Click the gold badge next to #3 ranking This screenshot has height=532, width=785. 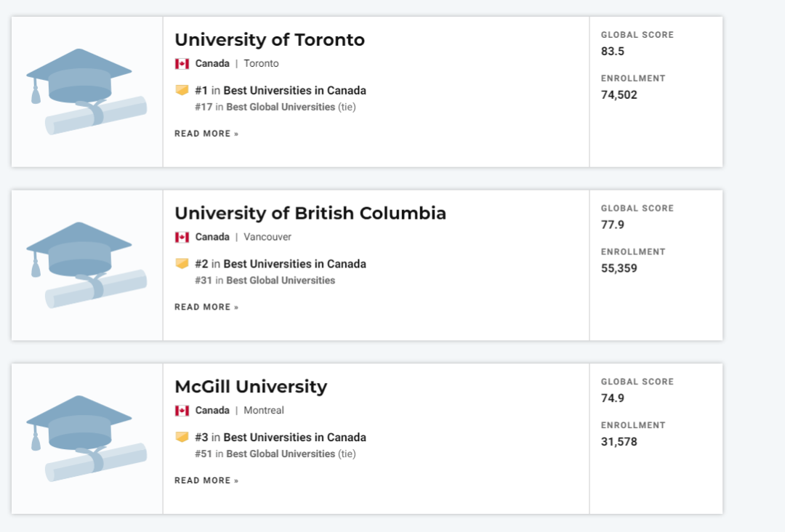coord(182,437)
